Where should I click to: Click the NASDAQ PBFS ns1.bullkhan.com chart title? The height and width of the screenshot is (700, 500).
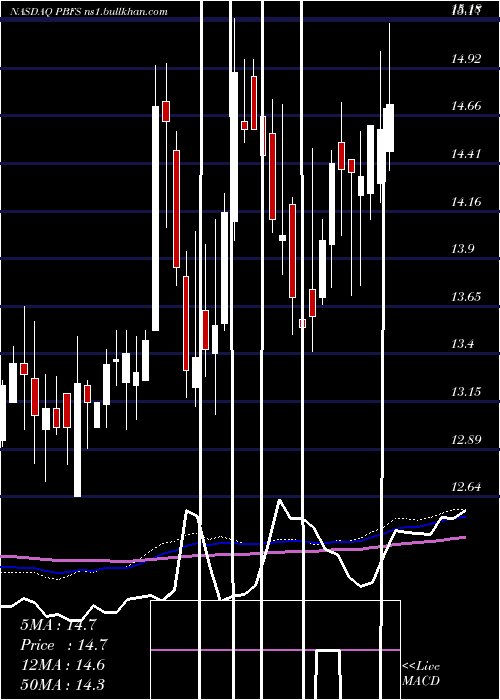[x=88, y=11]
